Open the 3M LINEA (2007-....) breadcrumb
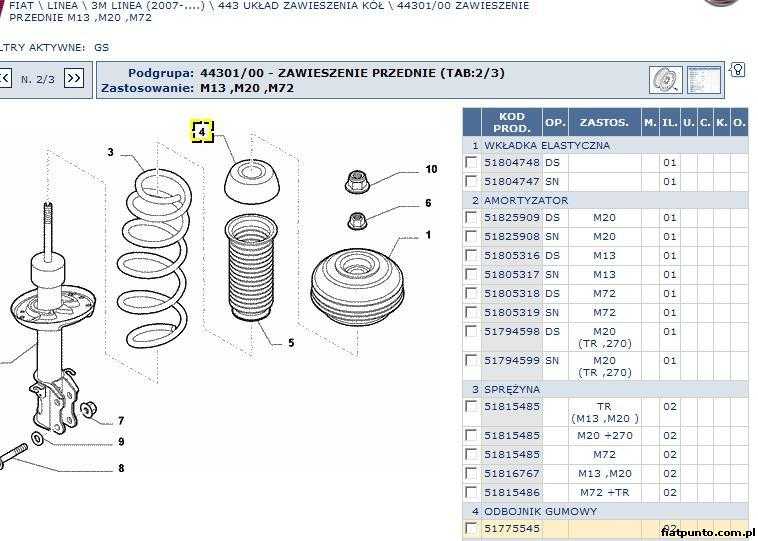 [148, 6]
